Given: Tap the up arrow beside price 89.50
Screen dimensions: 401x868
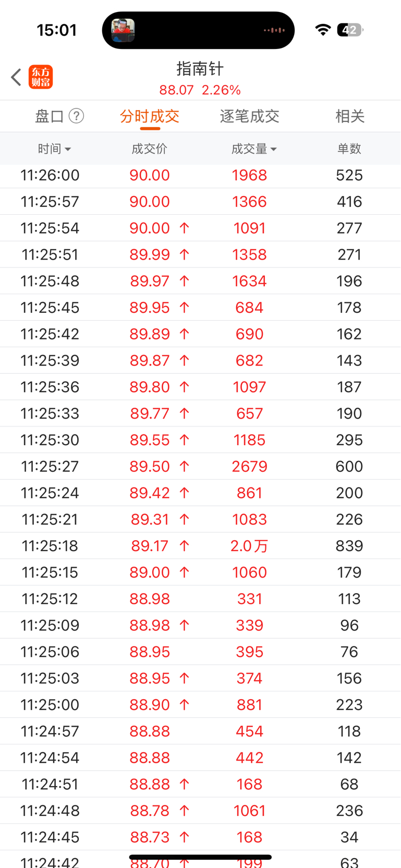Looking at the screenshot, I should click(x=184, y=467).
